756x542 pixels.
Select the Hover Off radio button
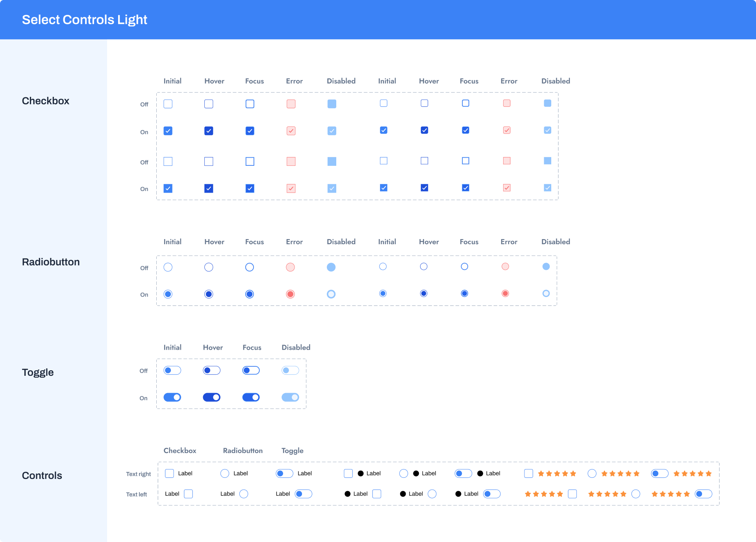[x=209, y=267]
